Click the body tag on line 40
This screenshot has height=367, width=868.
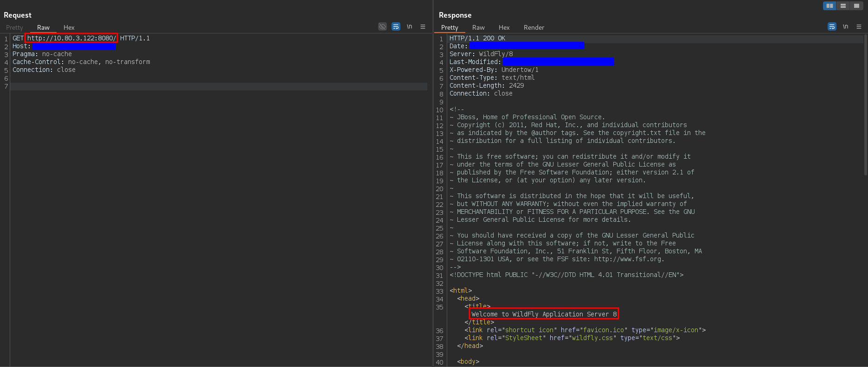tap(468, 361)
